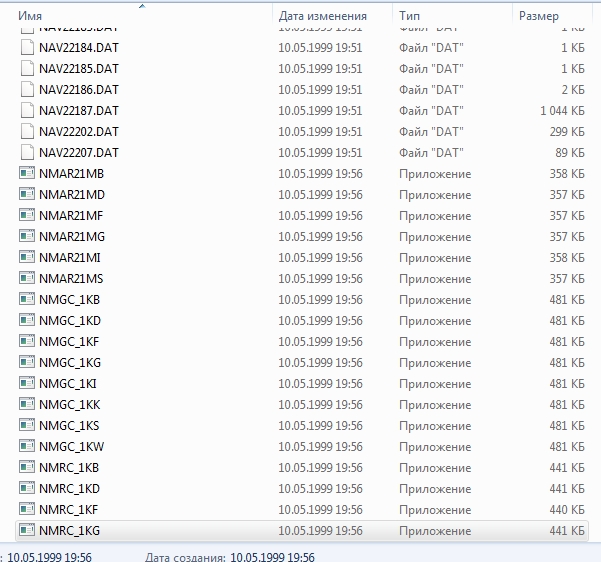Click the NAV22207.DAT file icon
The image size is (601, 562).
27,153
